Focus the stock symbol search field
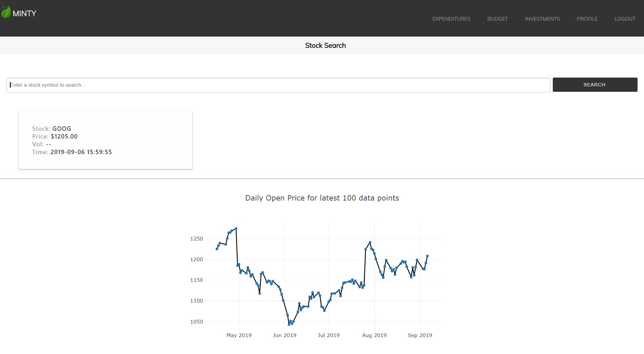 (278, 85)
